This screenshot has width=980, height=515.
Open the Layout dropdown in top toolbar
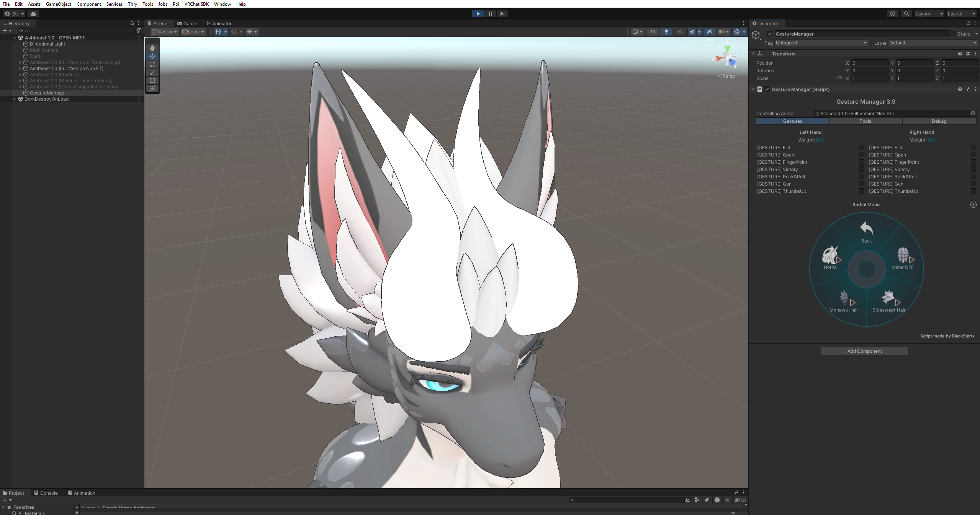[962, 14]
